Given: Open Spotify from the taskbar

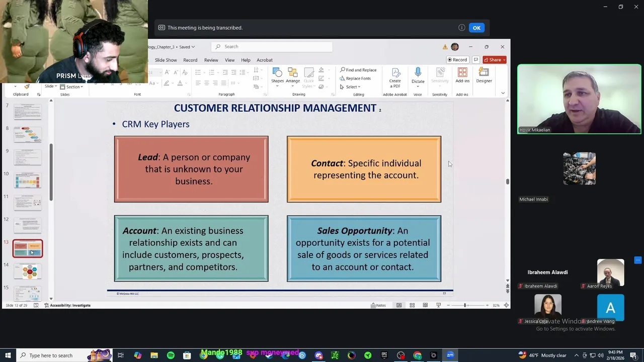Looking at the screenshot, I should pyautogui.click(x=171, y=355).
